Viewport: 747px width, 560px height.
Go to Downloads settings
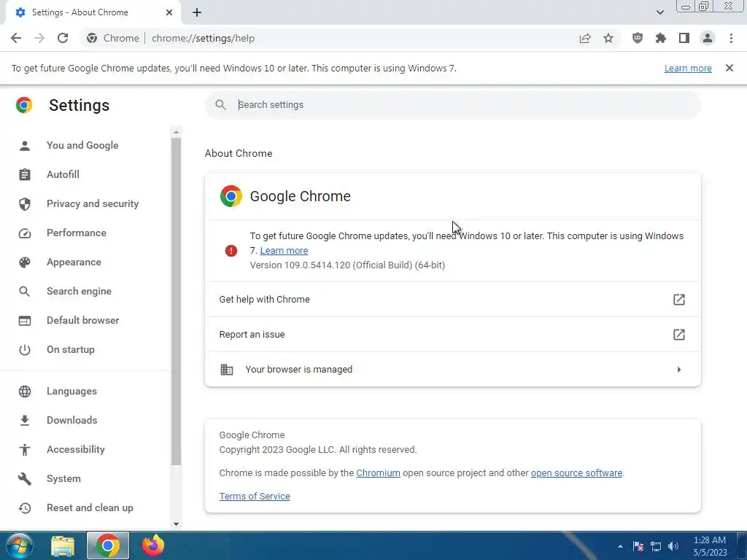coord(72,420)
